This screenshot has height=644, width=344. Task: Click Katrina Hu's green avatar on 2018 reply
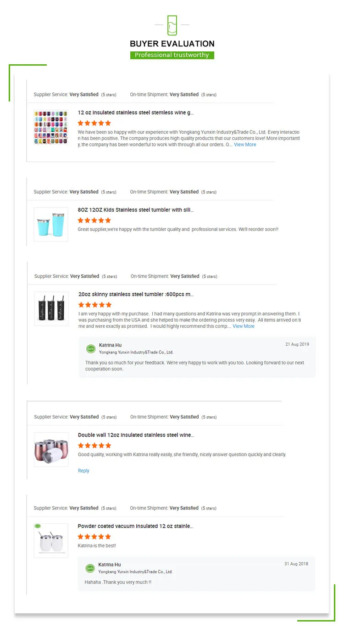[x=90, y=568]
